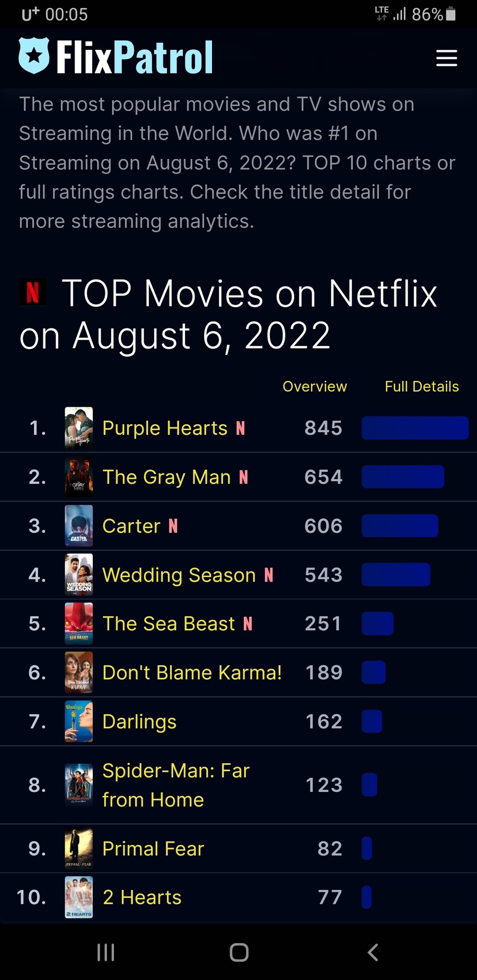Image resolution: width=477 pixels, height=980 pixels.
Task: Tap the Netflix N badge beside Carter
Action: tap(173, 526)
